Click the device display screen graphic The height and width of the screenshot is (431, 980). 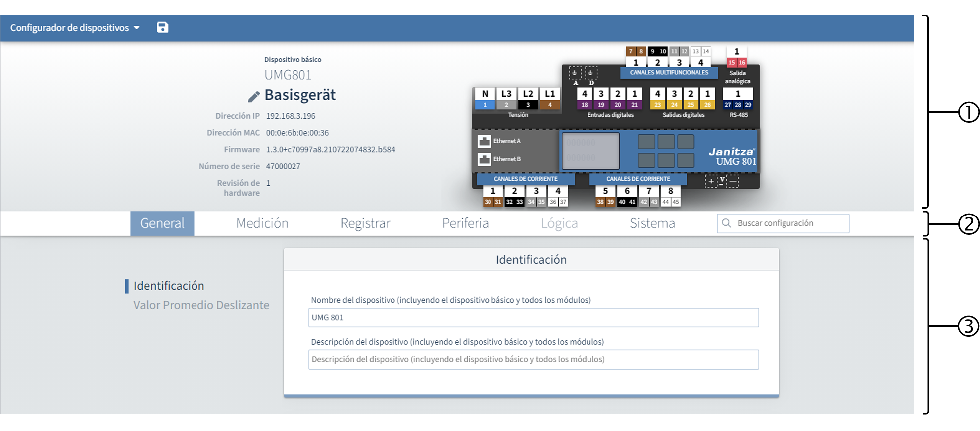590,151
